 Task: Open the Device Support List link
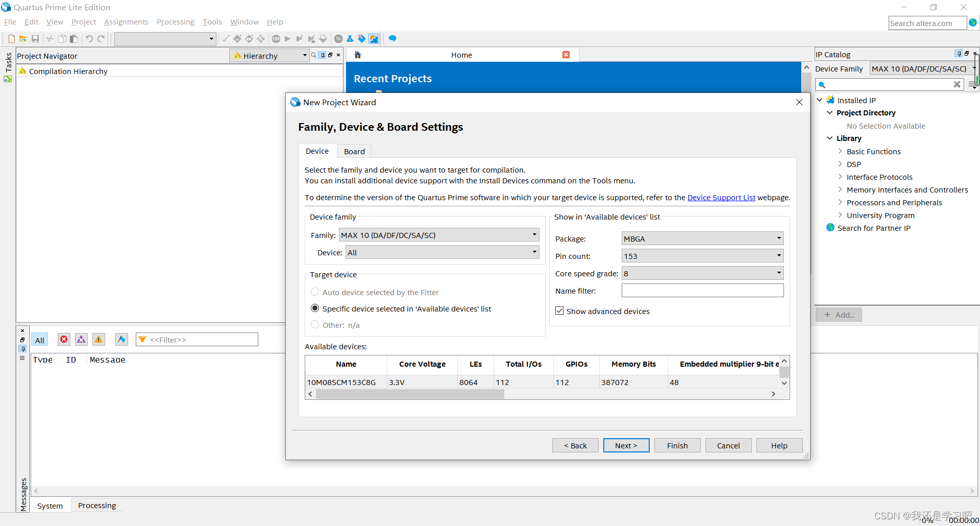(721, 198)
